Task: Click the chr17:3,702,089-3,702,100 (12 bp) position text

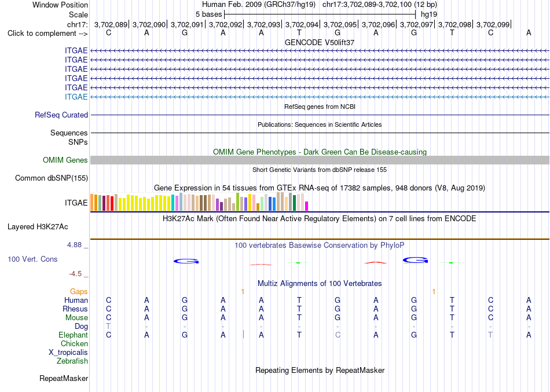Action: pos(380,5)
